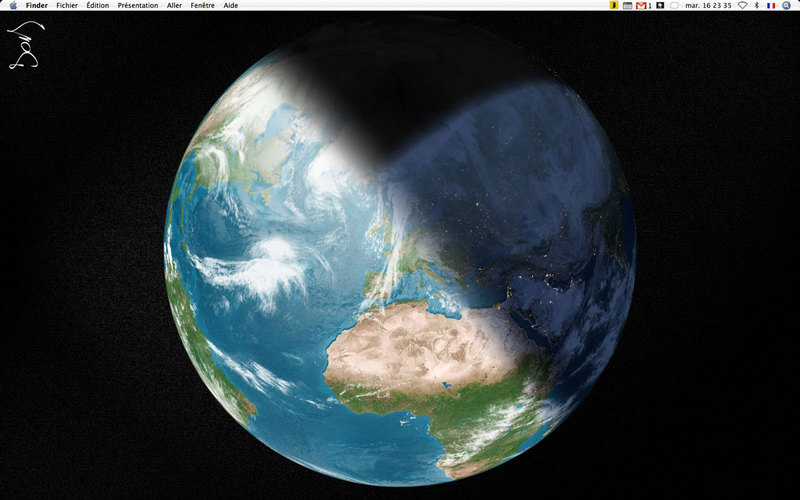Open the Apple menu
The width and height of the screenshot is (800, 500).
click(x=13, y=5)
